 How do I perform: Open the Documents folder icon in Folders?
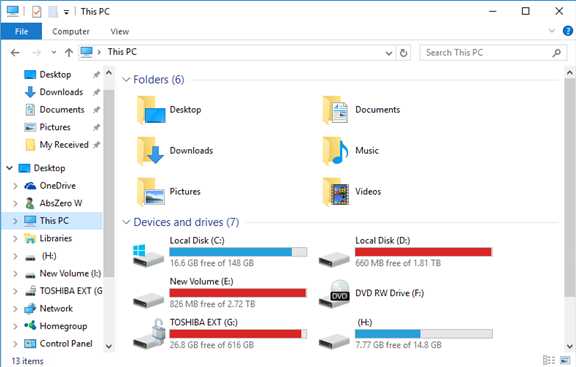(x=335, y=110)
